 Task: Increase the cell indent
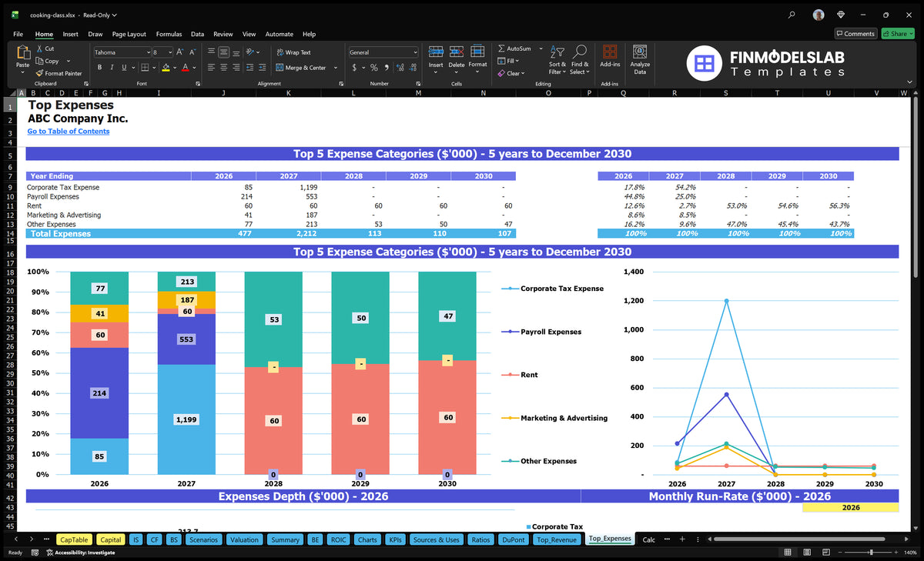pos(263,68)
